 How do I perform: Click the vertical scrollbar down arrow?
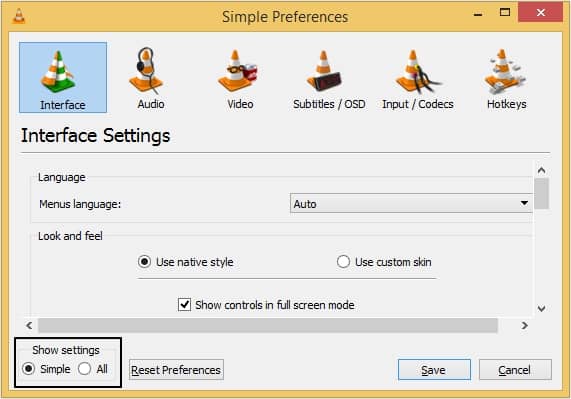pyautogui.click(x=542, y=309)
